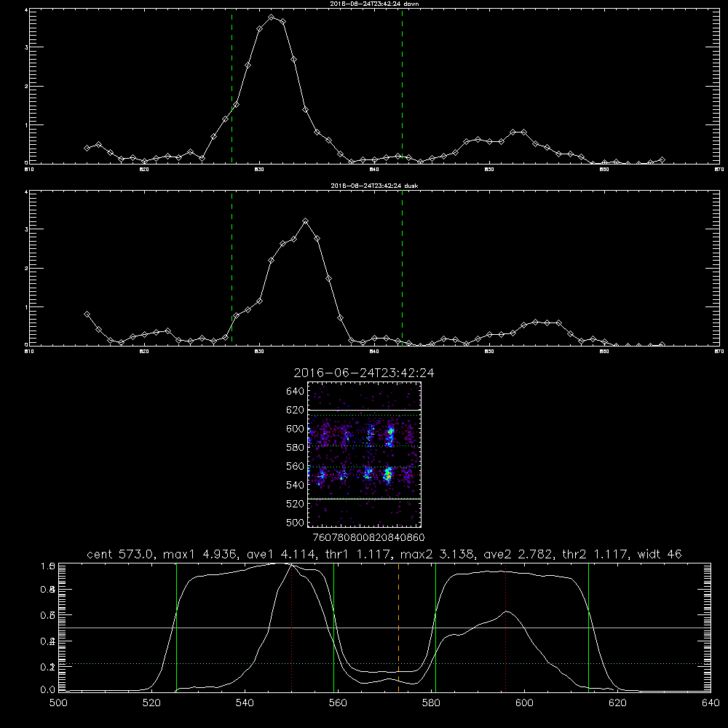Viewport: 728px width, 728px height.
Task: Click the 'thr1 1.117' value
Action: 358,554
